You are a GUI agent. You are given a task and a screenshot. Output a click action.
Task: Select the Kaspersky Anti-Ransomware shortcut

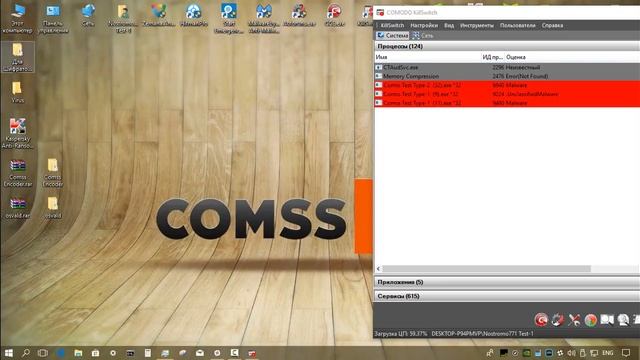pyautogui.click(x=18, y=133)
